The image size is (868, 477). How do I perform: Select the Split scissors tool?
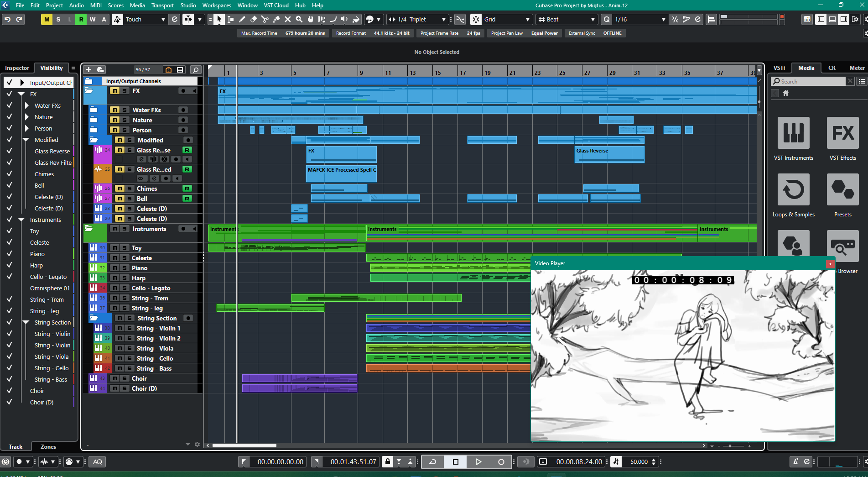265,19
